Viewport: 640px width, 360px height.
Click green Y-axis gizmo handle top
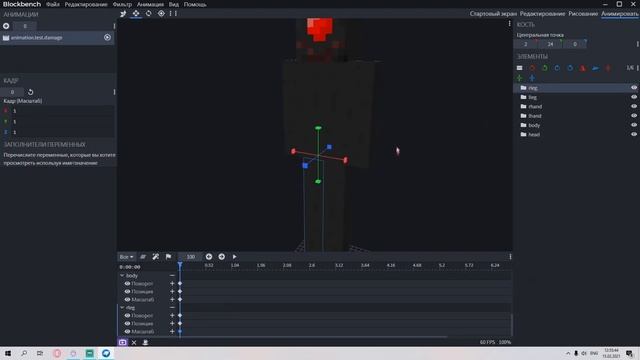318,128
